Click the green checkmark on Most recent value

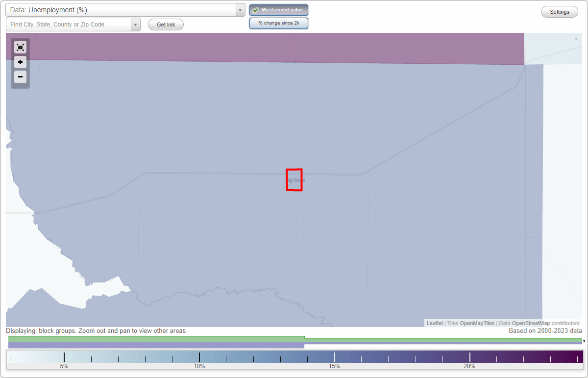pos(256,9)
